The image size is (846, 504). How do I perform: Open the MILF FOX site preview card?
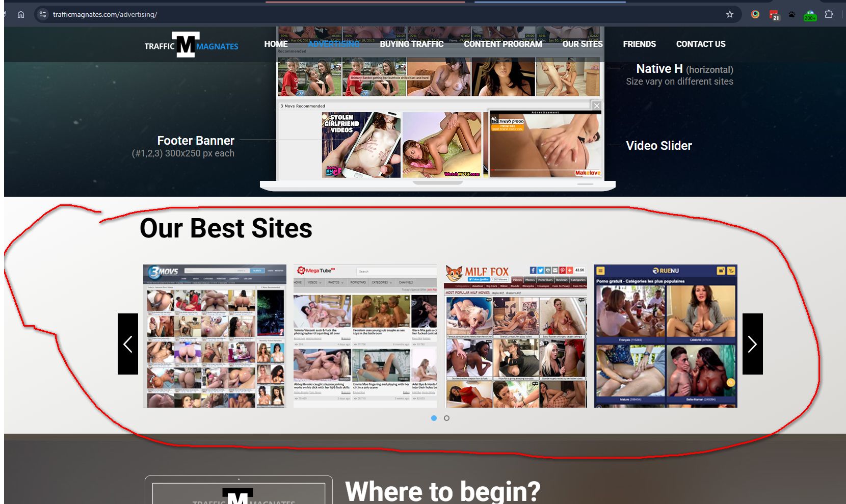(x=515, y=336)
